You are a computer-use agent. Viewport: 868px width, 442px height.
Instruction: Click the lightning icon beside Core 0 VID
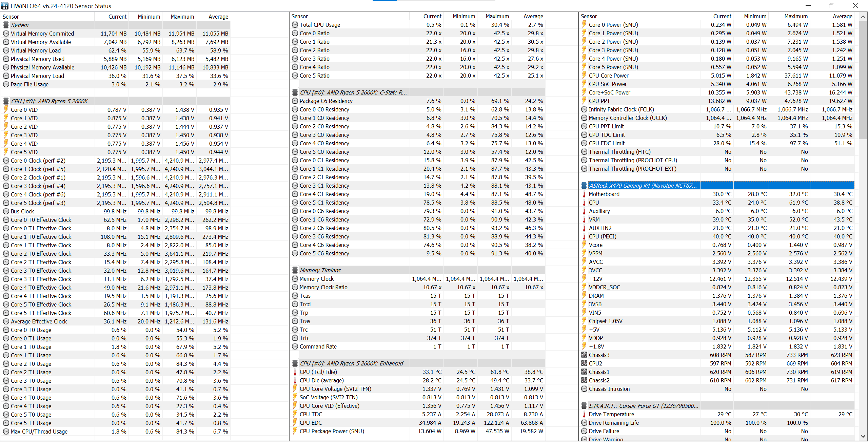(x=6, y=109)
